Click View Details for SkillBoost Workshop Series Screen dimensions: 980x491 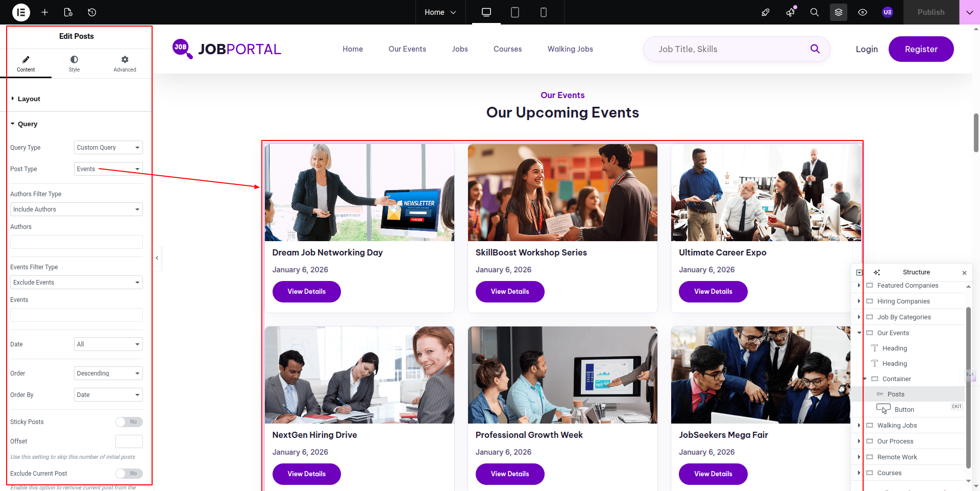pyautogui.click(x=509, y=292)
